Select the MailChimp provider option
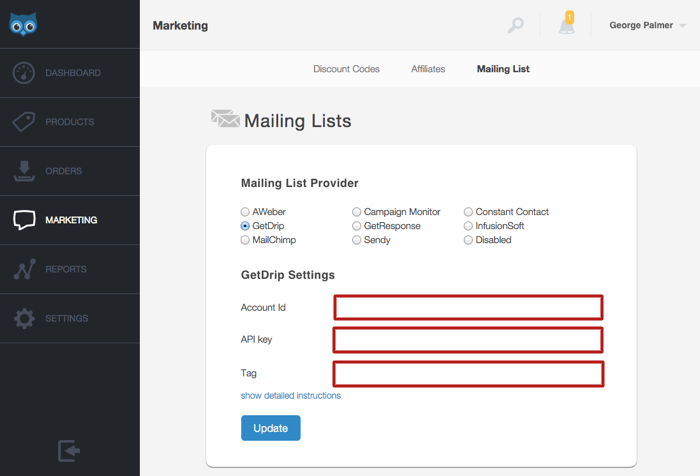The width and height of the screenshot is (700, 476). [245, 240]
